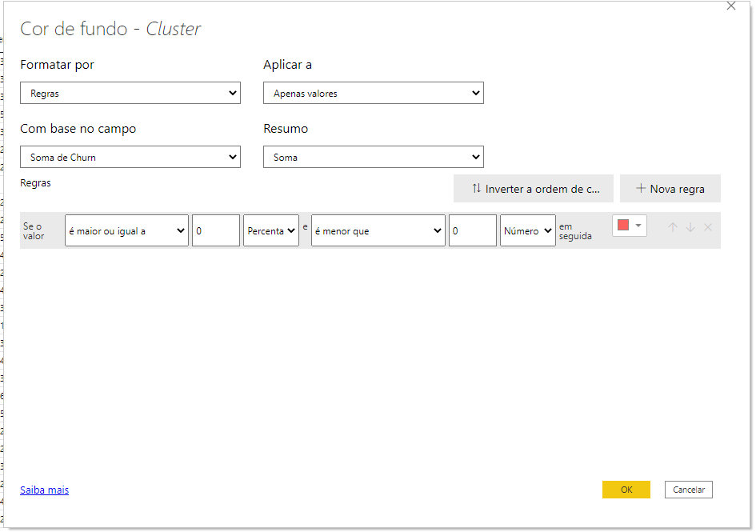Open the Formatar por Regras dropdown

click(130, 93)
